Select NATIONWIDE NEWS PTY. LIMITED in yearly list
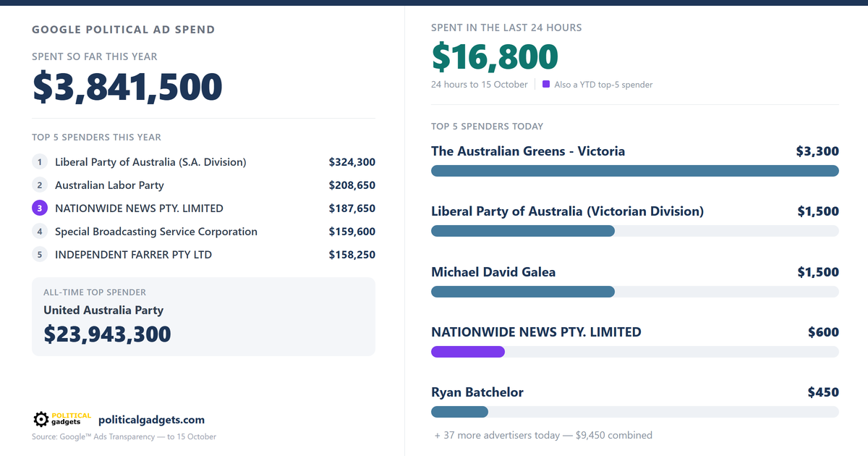The height and width of the screenshot is (456, 868). click(x=139, y=208)
